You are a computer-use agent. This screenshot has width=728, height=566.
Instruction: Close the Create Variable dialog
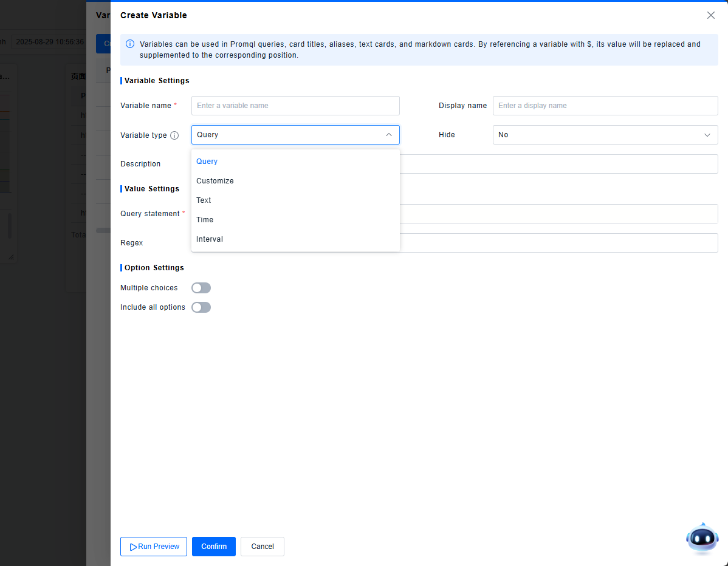(710, 15)
